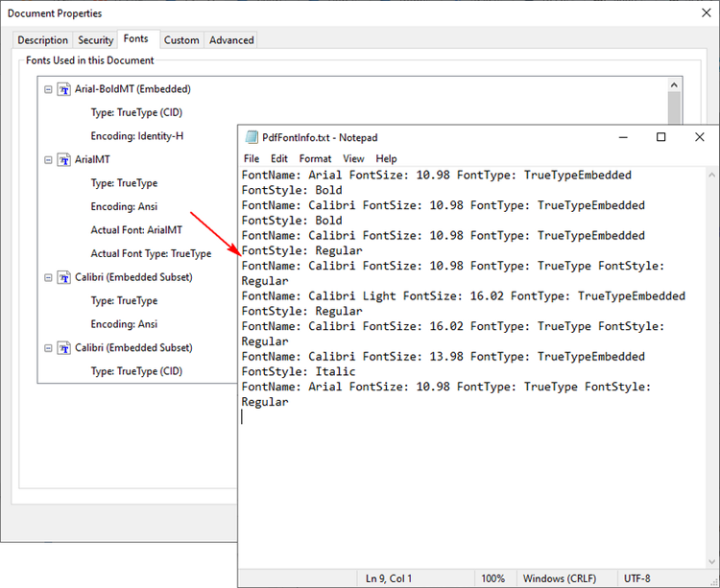This screenshot has width=720, height=588.
Task: Select 'Actual Font Type: TrueType' row
Action: click(151, 253)
